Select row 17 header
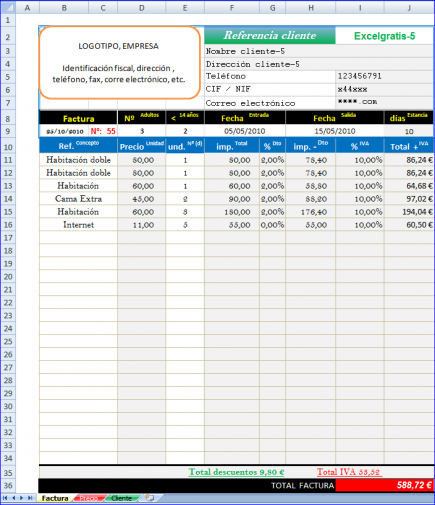Image resolution: width=435 pixels, height=505 pixels. 8,238
